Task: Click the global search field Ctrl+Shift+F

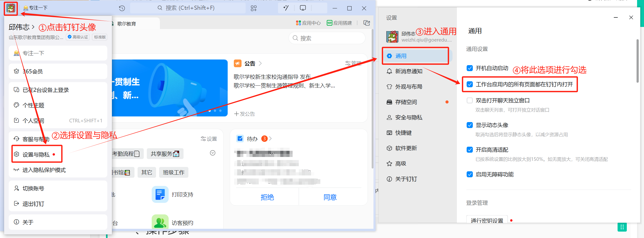Action: [188, 8]
